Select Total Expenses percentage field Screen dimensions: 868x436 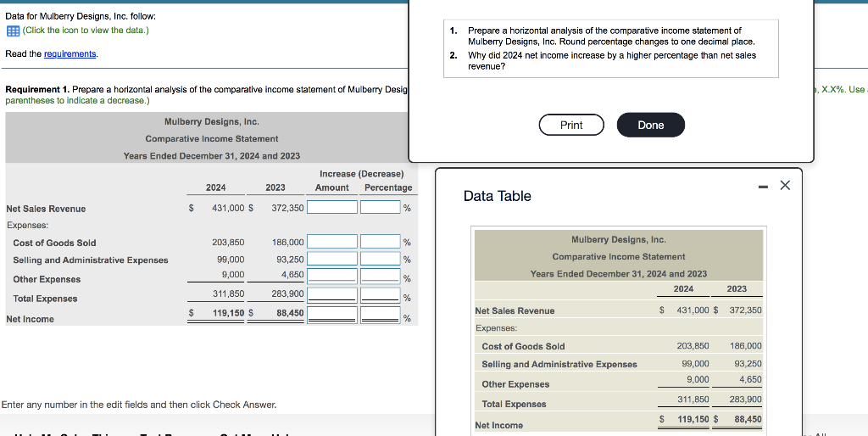381,294
